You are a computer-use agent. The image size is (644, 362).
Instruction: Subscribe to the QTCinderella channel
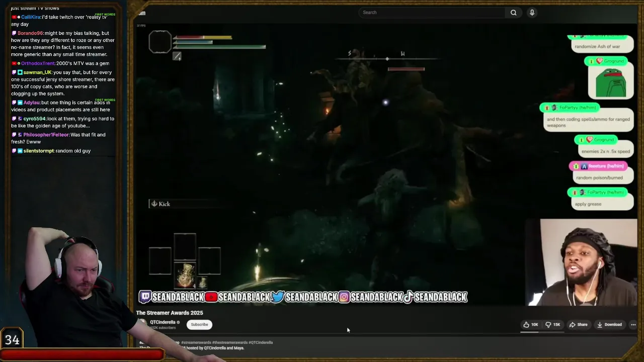coord(199,325)
